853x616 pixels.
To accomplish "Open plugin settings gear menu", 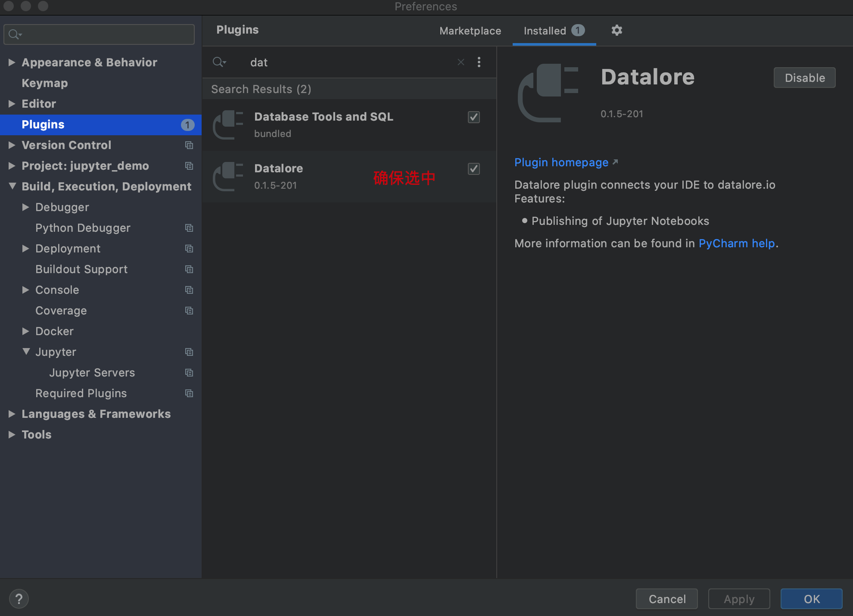I will pyautogui.click(x=617, y=30).
